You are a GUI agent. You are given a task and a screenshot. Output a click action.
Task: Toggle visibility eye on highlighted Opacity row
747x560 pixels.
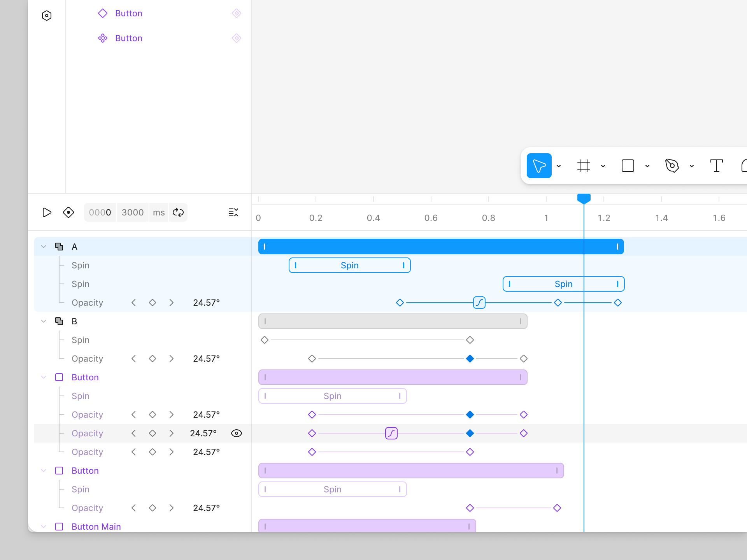[237, 433]
